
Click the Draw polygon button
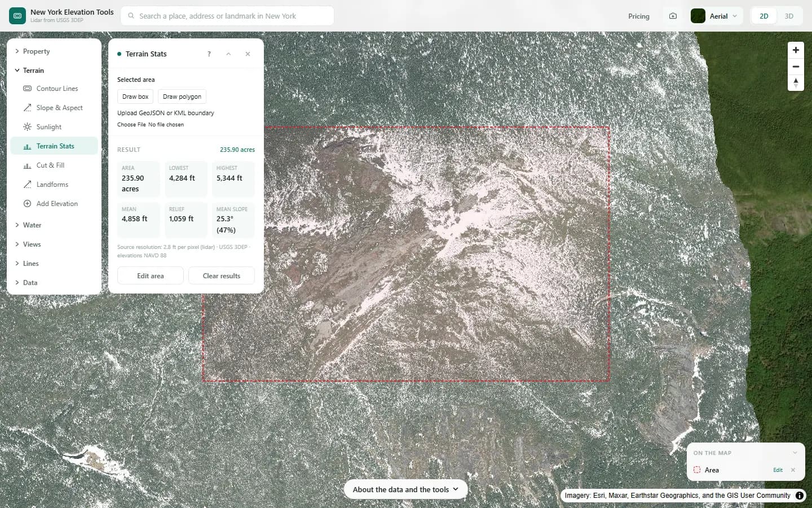(x=182, y=97)
